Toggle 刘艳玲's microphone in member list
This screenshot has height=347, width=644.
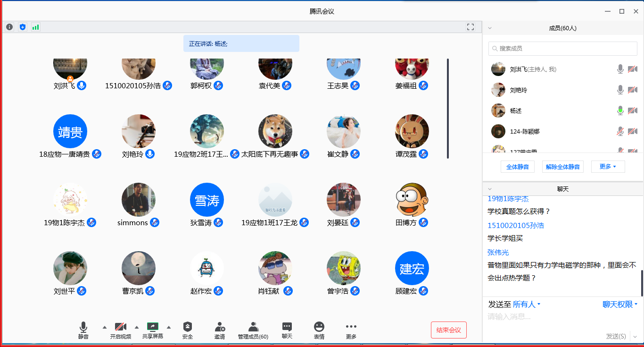coord(620,90)
